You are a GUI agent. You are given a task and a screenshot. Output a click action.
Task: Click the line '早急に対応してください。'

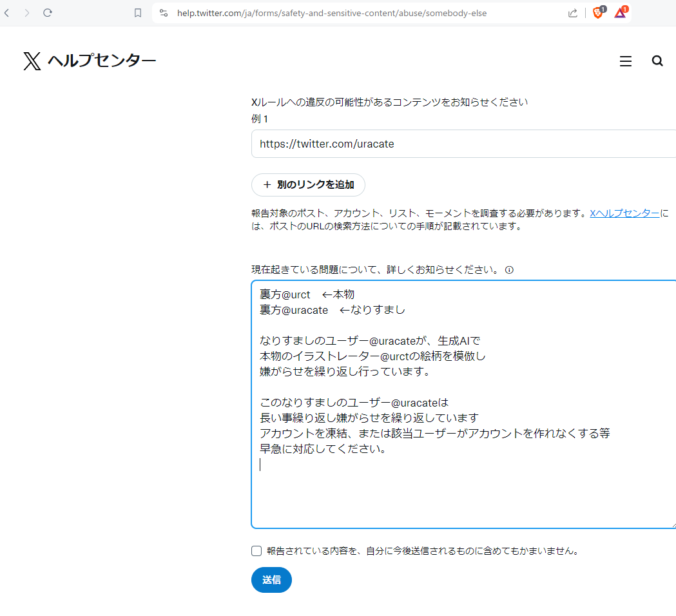(x=323, y=448)
